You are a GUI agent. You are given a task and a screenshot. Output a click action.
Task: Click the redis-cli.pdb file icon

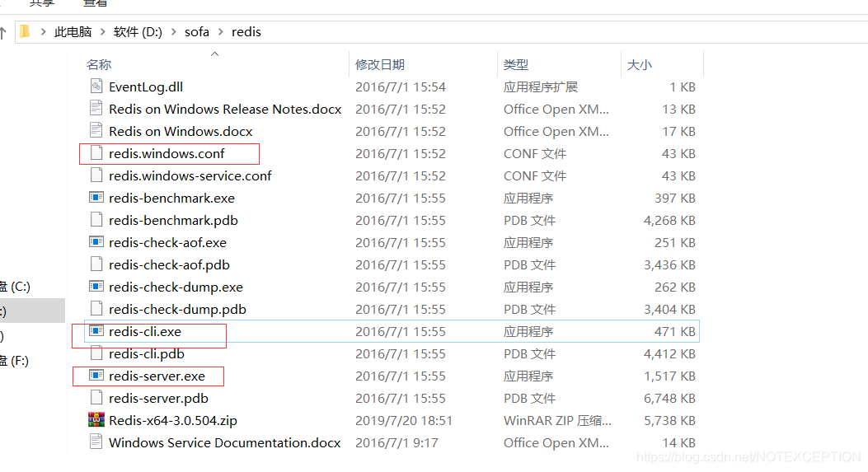tap(96, 353)
